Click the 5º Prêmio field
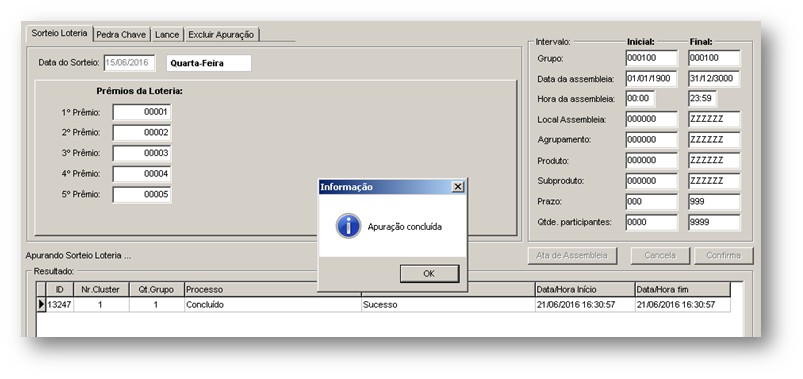 (x=142, y=195)
